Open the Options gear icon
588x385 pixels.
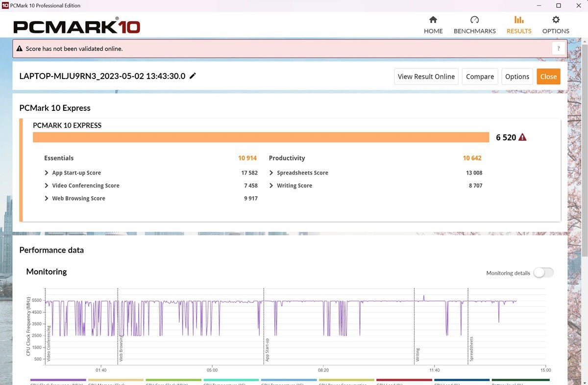tap(555, 20)
